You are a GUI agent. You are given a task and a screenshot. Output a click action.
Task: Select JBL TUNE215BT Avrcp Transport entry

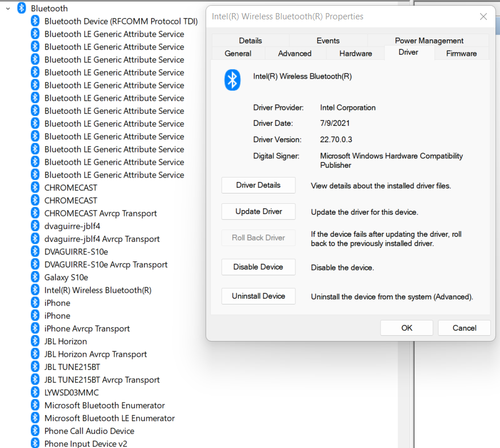pyautogui.click(x=102, y=380)
